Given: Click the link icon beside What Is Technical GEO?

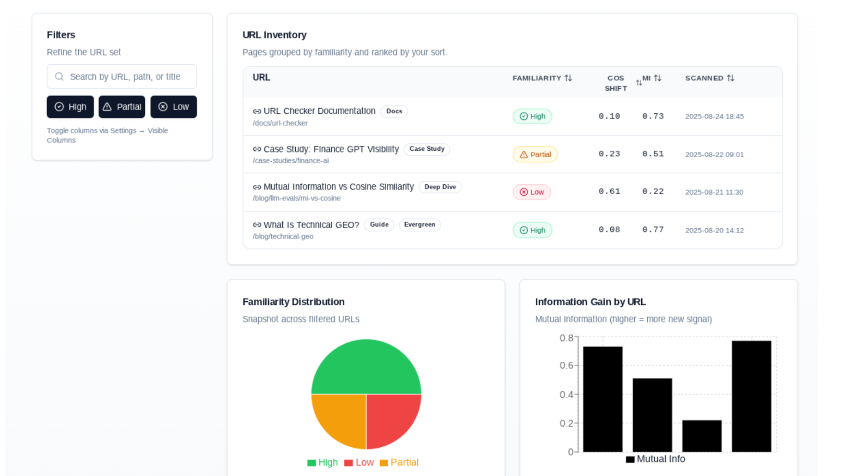Looking at the screenshot, I should pos(257,225).
